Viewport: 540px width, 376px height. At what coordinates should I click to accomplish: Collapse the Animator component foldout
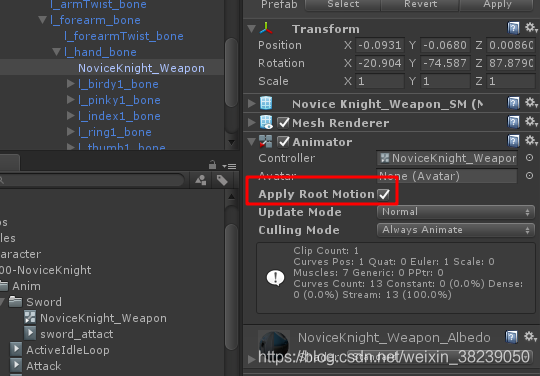point(252,142)
